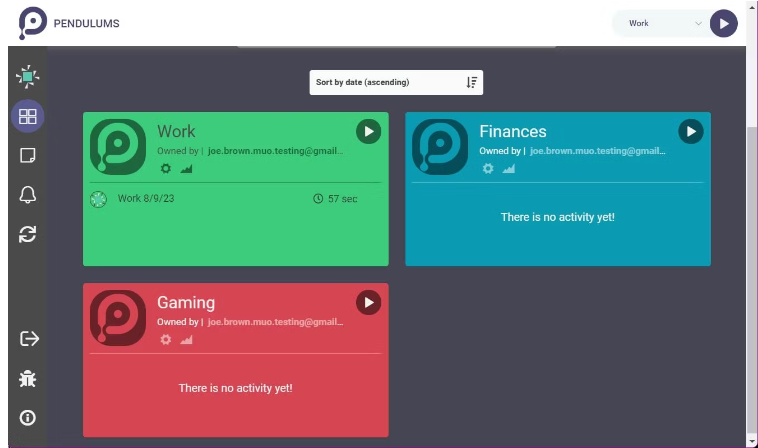The width and height of the screenshot is (758, 448).
Task: Click owner email on the Work card
Action: coord(276,151)
